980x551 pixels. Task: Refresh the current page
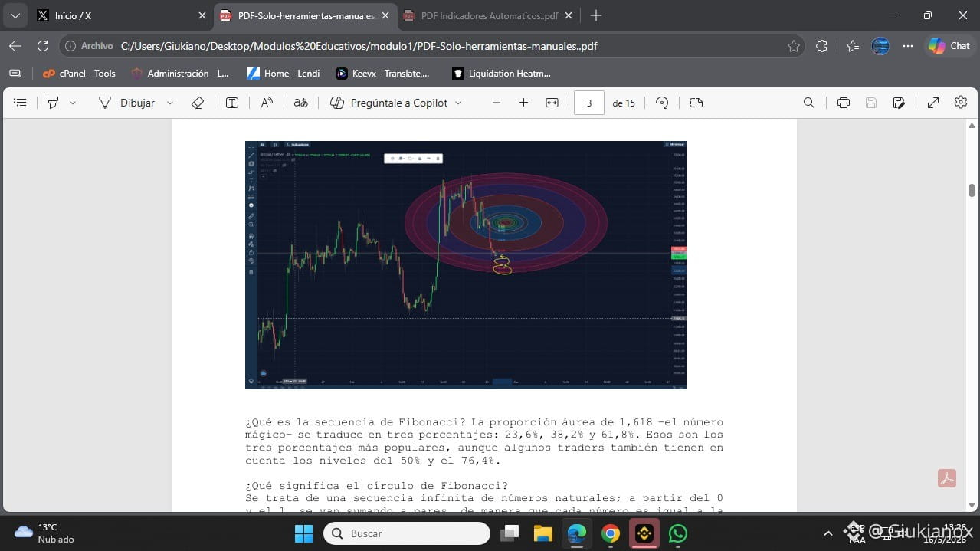click(x=43, y=46)
